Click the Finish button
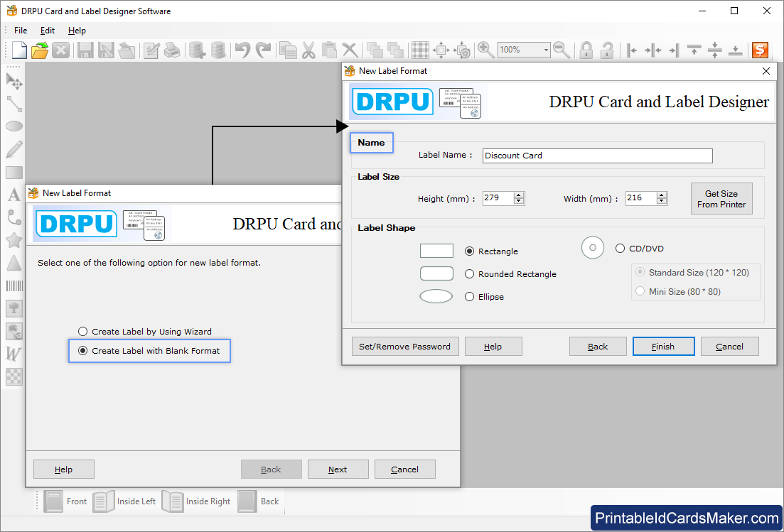The width and height of the screenshot is (784, 532). 663,346
